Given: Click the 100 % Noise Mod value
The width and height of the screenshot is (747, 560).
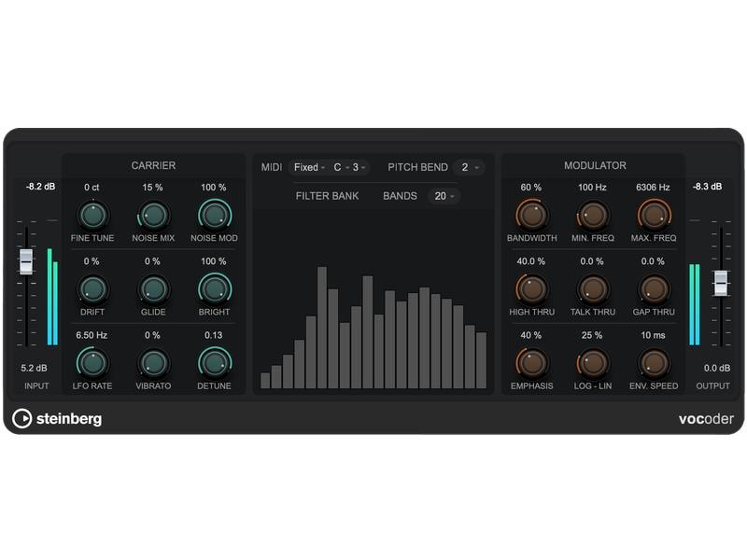Looking at the screenshot, I should 214,188.
